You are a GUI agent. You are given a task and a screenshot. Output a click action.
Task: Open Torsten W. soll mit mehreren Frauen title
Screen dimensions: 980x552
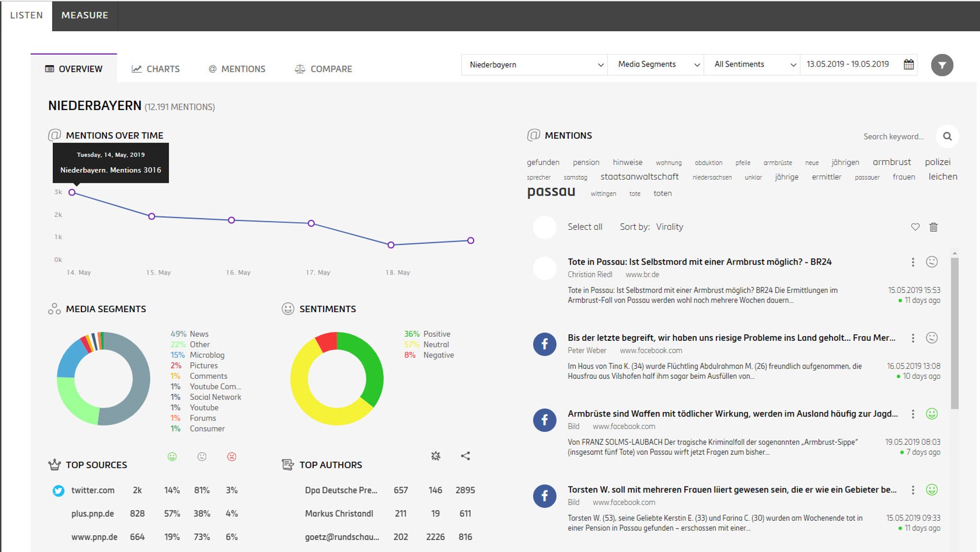[x=732, y=490]
